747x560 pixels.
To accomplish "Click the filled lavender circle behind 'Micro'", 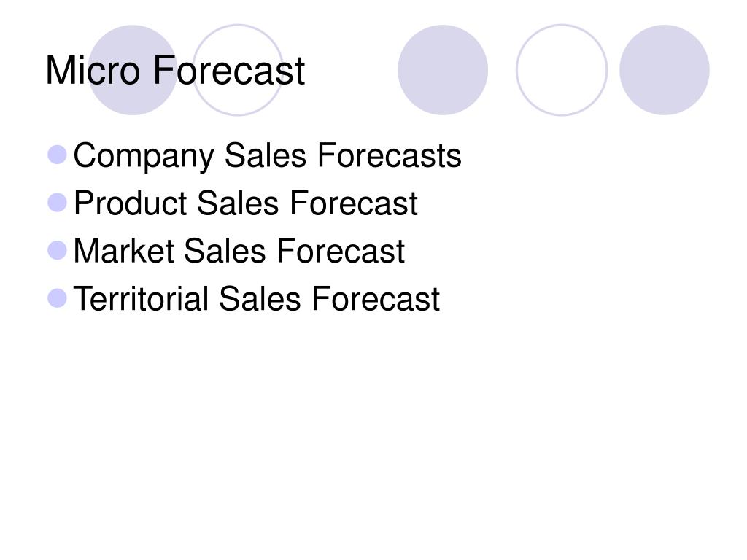I will coord(133,70).
